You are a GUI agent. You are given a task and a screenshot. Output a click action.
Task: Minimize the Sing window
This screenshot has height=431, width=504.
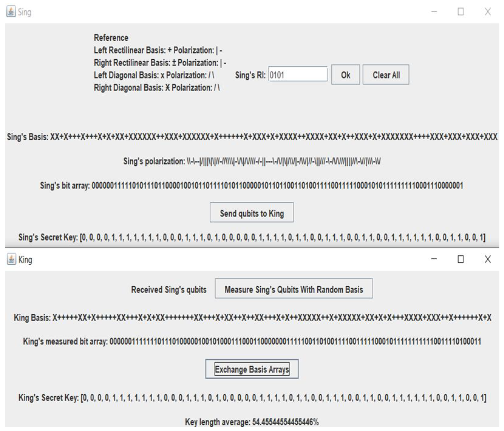pos(434,11)
